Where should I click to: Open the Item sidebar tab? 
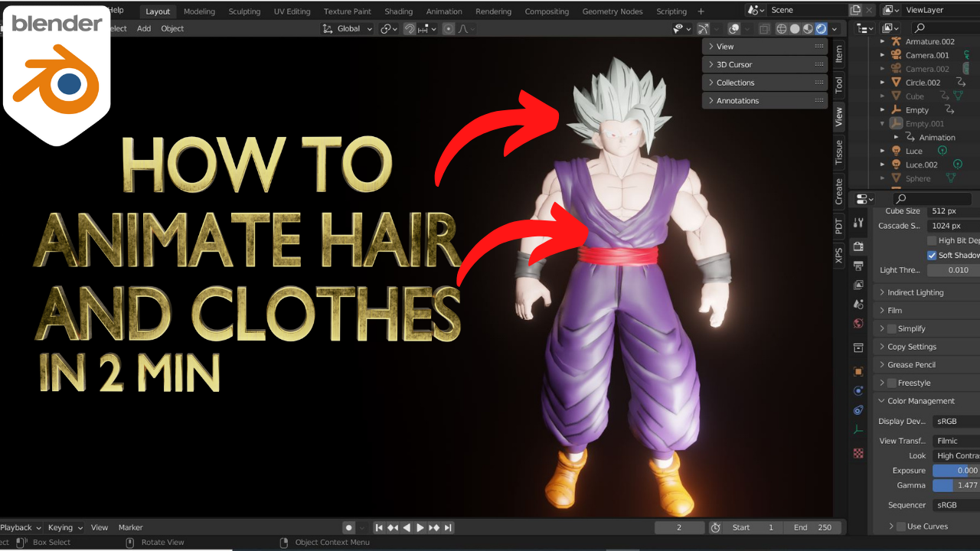click(x=839, y=53)
